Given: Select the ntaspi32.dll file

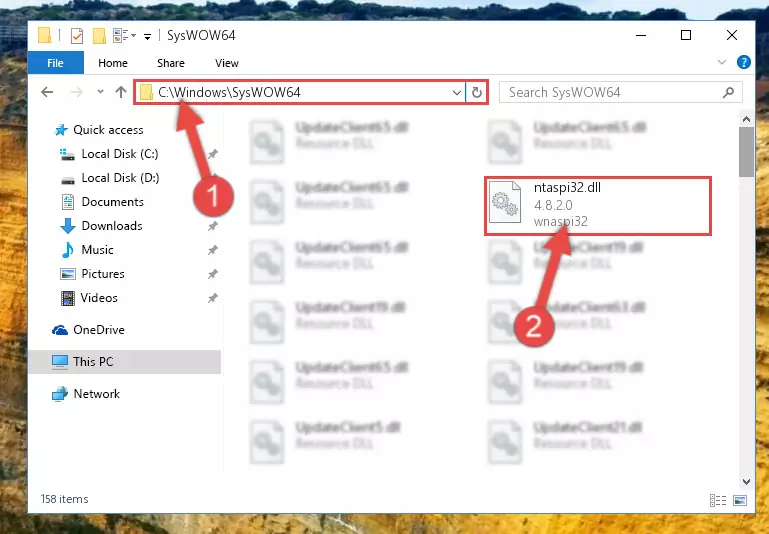Looking at the screenshot, I should click(x=597, y=205).
